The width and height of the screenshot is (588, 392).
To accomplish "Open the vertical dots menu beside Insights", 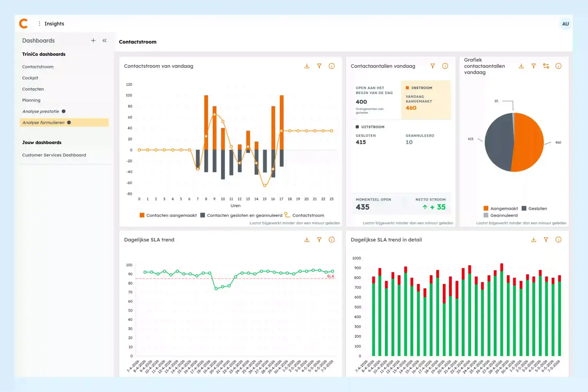I will (39, 24).
